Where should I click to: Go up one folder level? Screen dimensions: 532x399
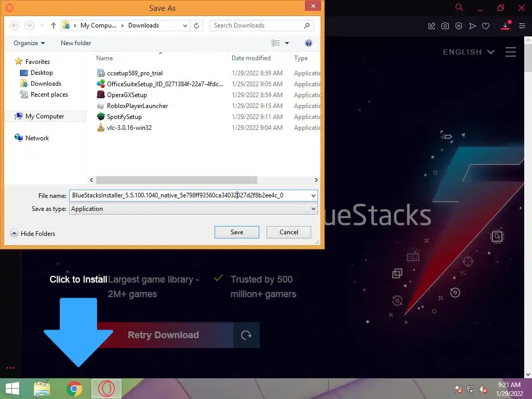tap(54, 25)
